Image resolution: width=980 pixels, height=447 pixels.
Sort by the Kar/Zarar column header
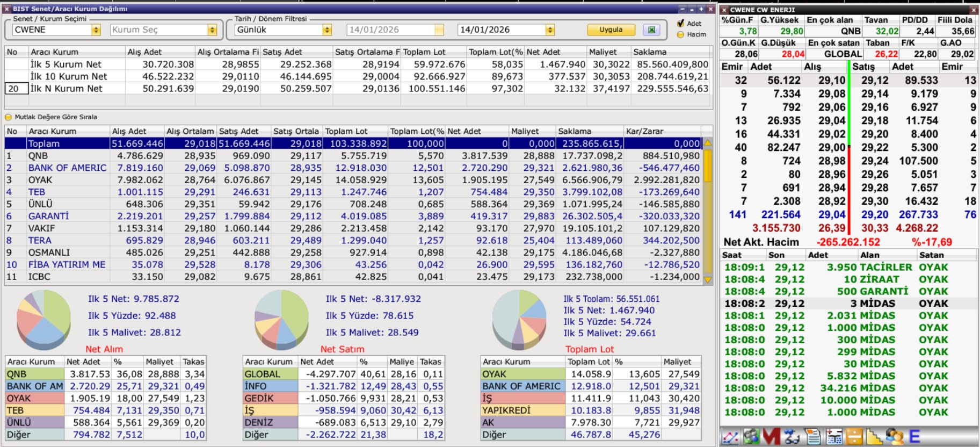663,131
